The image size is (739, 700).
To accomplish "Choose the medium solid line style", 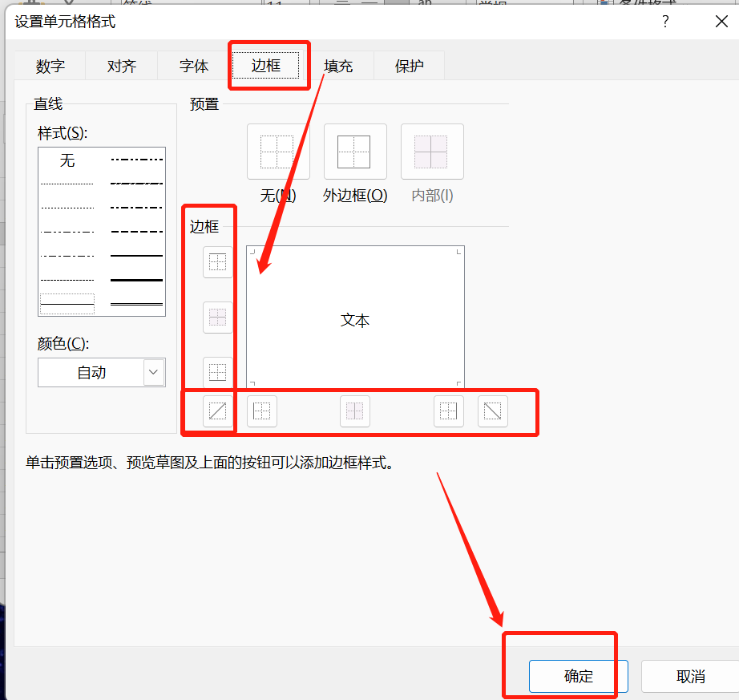I will [x=137, y=256].
